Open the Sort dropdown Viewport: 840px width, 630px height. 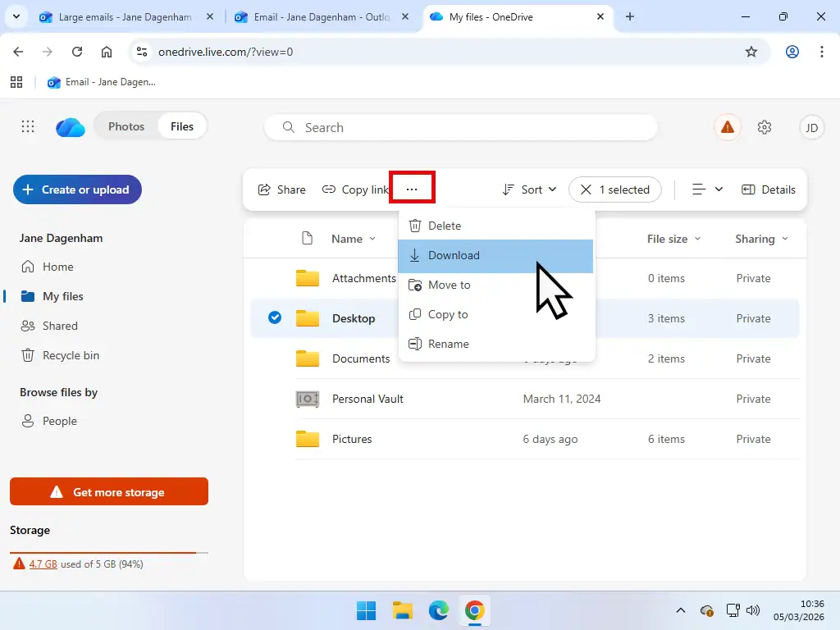pos(528,189)
